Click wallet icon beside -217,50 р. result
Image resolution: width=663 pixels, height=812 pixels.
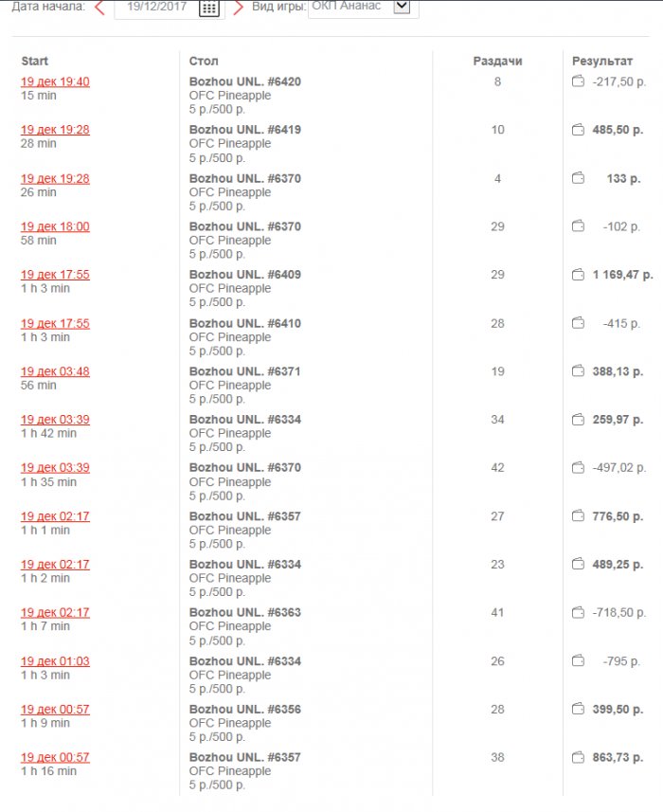578,81
